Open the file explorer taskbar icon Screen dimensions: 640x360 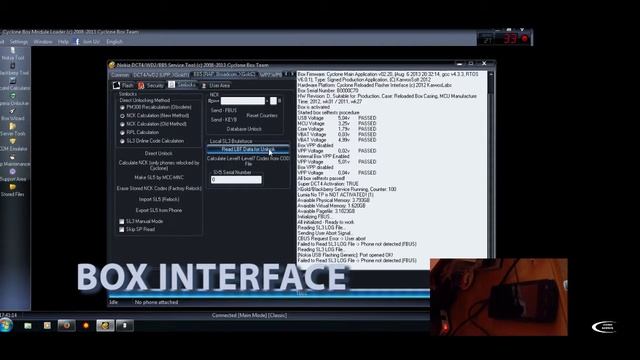(x=28, y=325)
